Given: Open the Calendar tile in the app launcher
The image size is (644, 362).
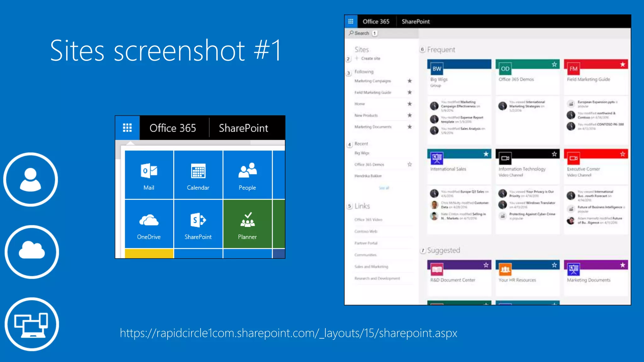Looking at the screenshot, I should pyautogui.click(x=198, y=175).
